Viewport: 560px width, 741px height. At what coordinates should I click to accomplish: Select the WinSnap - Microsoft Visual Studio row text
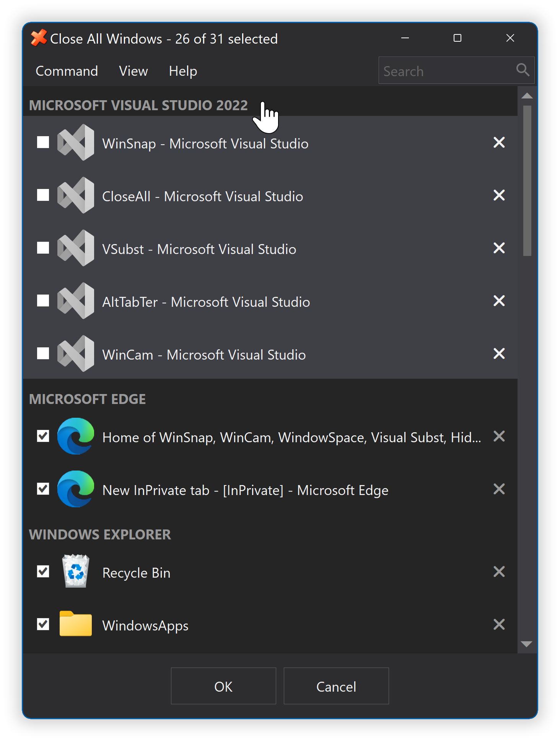click(205, 143)
